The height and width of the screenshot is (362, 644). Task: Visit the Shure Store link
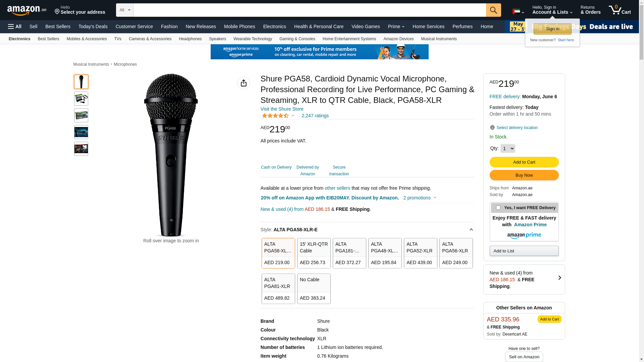282,109
